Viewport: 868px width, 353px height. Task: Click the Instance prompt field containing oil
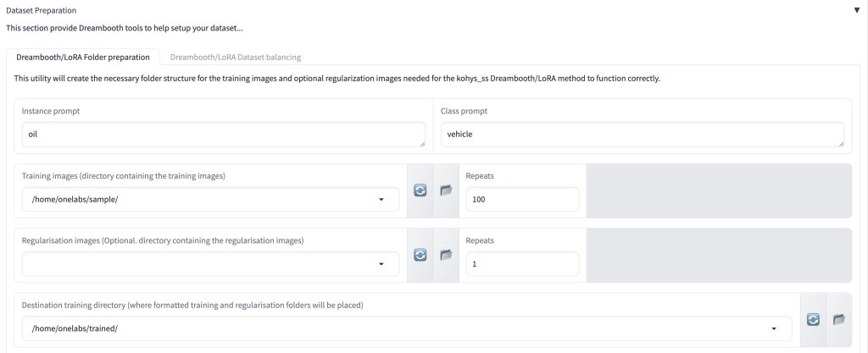click(x=224, y=135)
